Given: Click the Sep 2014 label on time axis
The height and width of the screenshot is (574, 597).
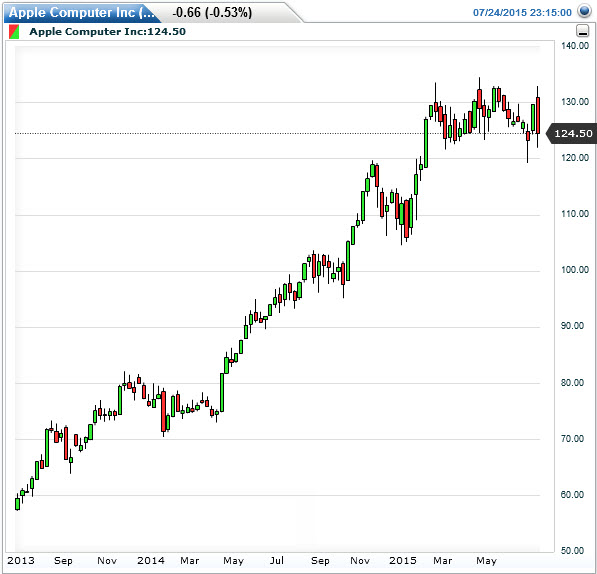Looking at the screenshot, I should 320,560.
